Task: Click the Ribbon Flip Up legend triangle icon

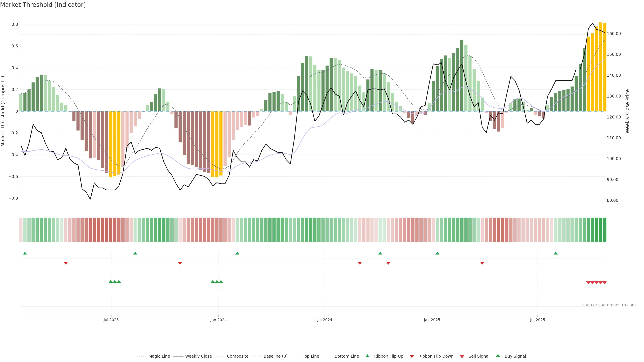Action: 367,356
